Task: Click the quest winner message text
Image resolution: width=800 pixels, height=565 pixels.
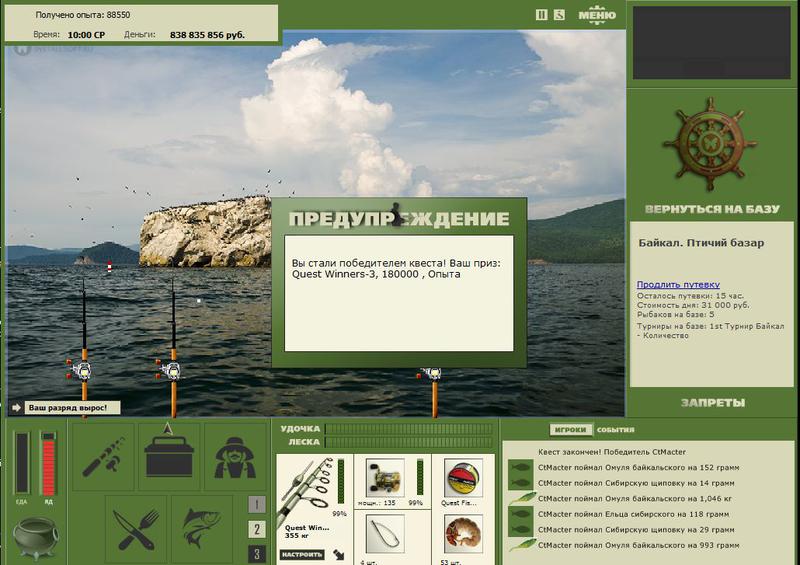Action: pos(396,268)
